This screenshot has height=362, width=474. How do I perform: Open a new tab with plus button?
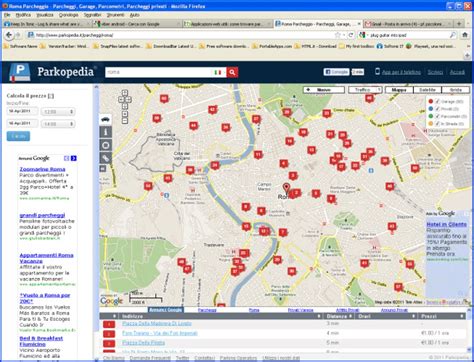(459, 24)
